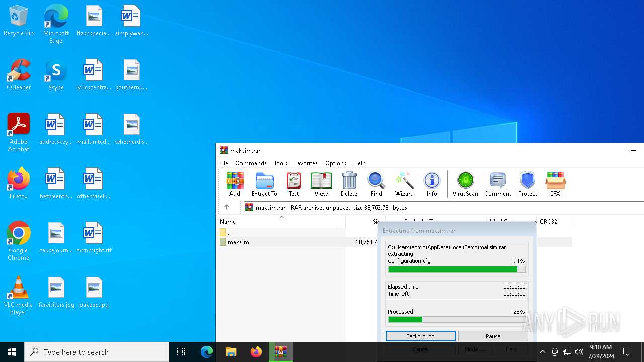This screenshot has height=362, width=644.
Task: Open the Favorites menu
Action: point(306,163)
